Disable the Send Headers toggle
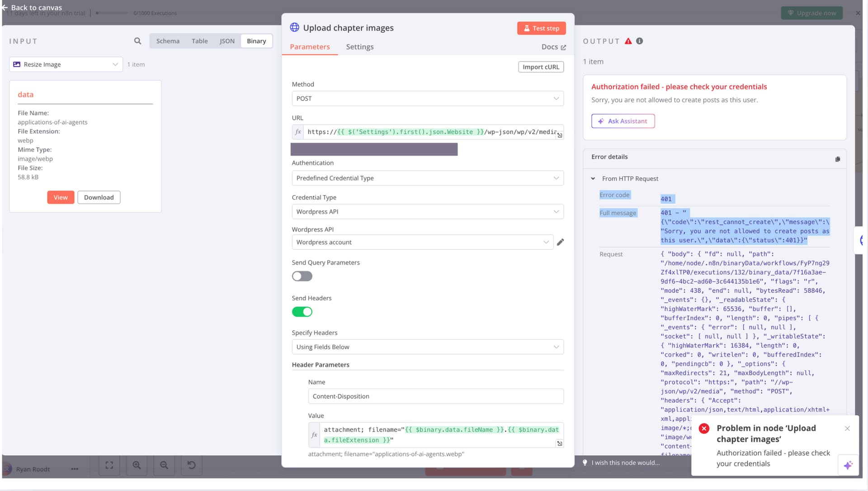This screenshot has height=491, width=868. point(302,312)
